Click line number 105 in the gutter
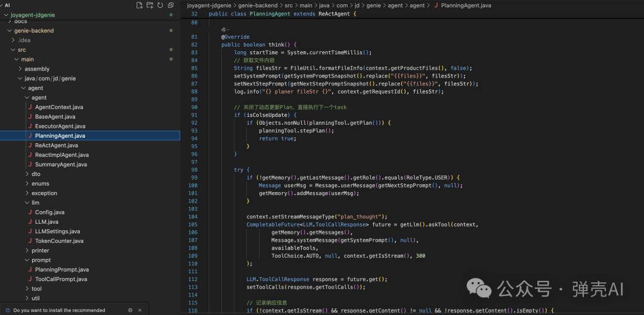This screenshot has height=315, width=644. 193,224
